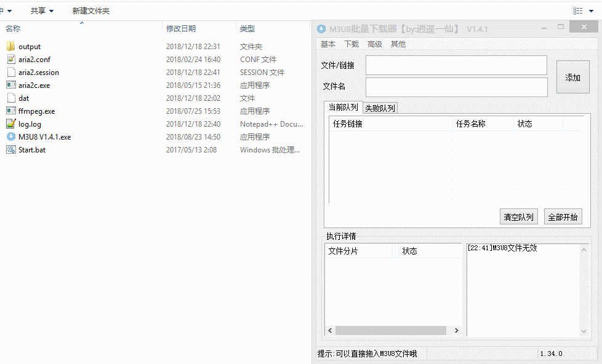Click the status bar hint about dragging M3U8

click(367, 354)
